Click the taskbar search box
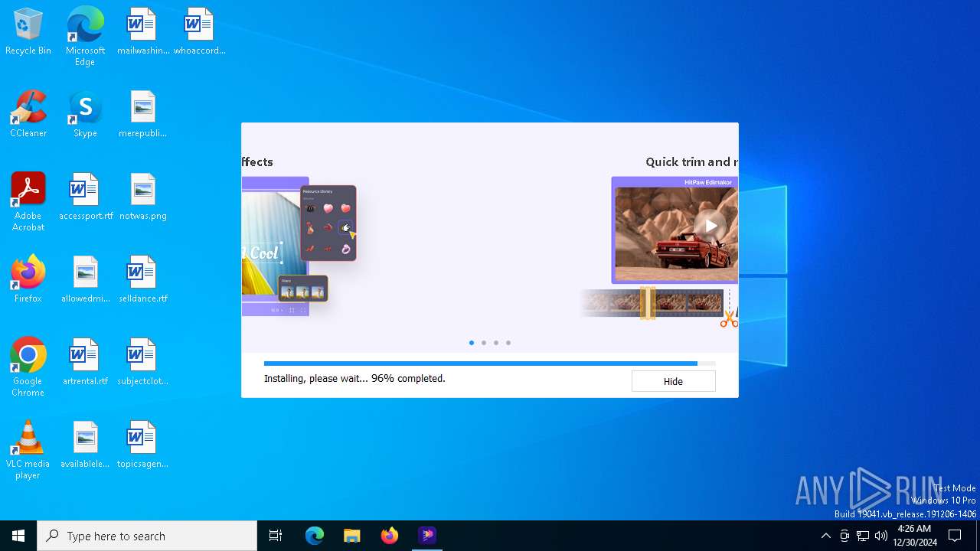980x551 pixels. [x=147, y=536]
